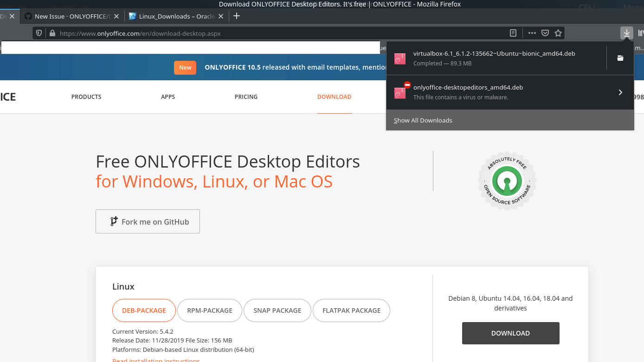Image resolution: width=644 pixels, height=362 pixels.
Task: Click the open source software badge
Action: (x=507, y=181)
